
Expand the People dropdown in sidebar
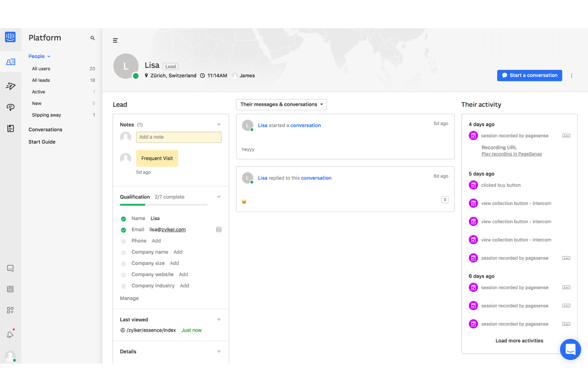point(48,56)
